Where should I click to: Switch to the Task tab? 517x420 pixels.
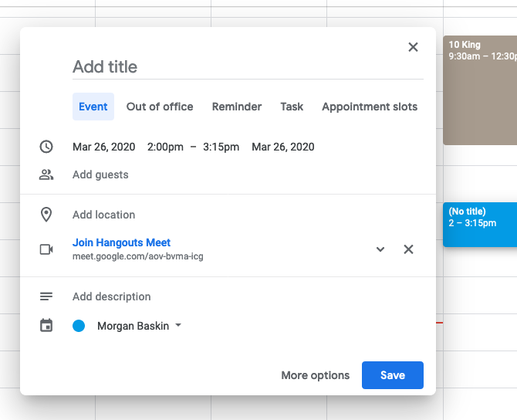[292, 107]
